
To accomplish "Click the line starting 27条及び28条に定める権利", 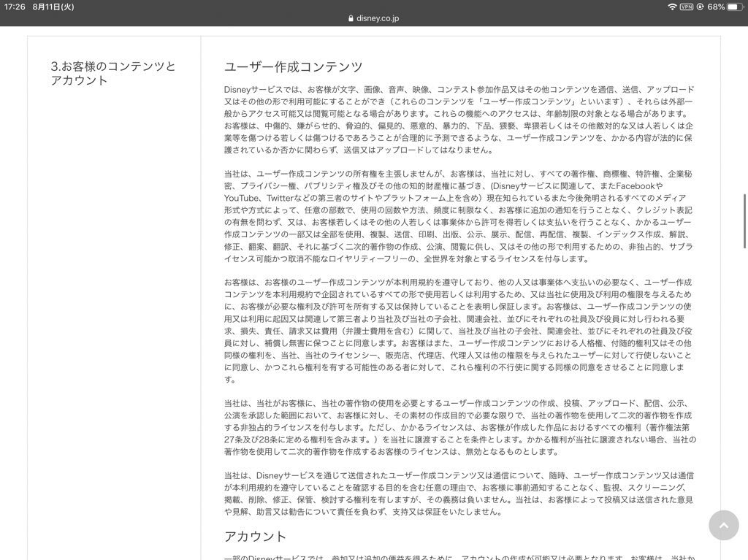I will pos(460,440).
